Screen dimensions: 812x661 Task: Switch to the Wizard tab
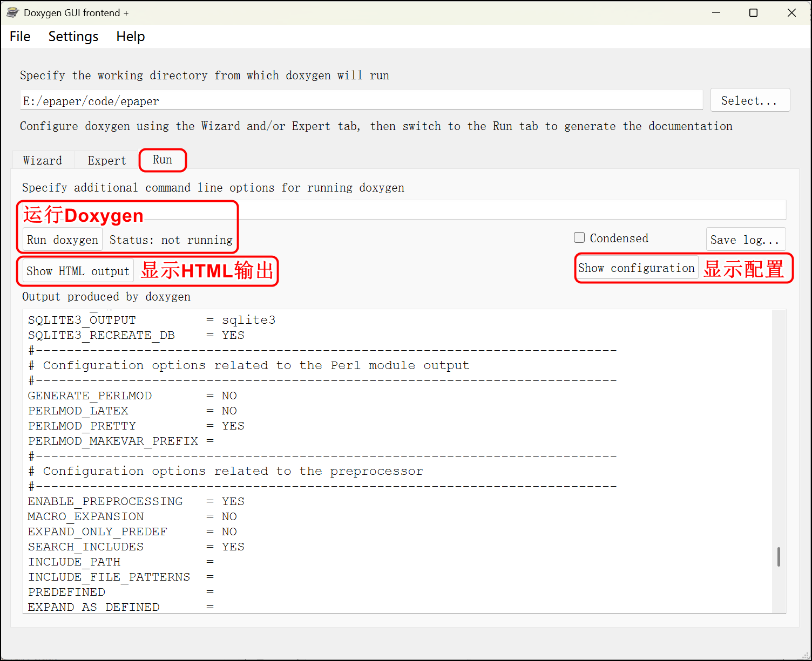tap(43, 160)
